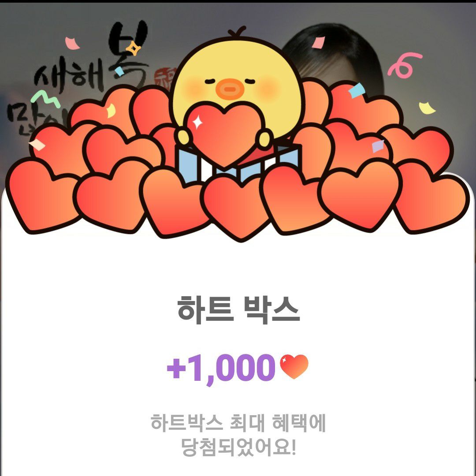Tap the 당첨되었어요! message

click(238, 447)
